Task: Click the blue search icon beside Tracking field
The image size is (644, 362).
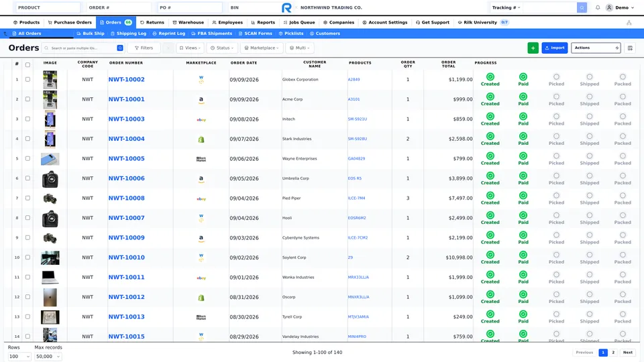Action: point(582,7)
